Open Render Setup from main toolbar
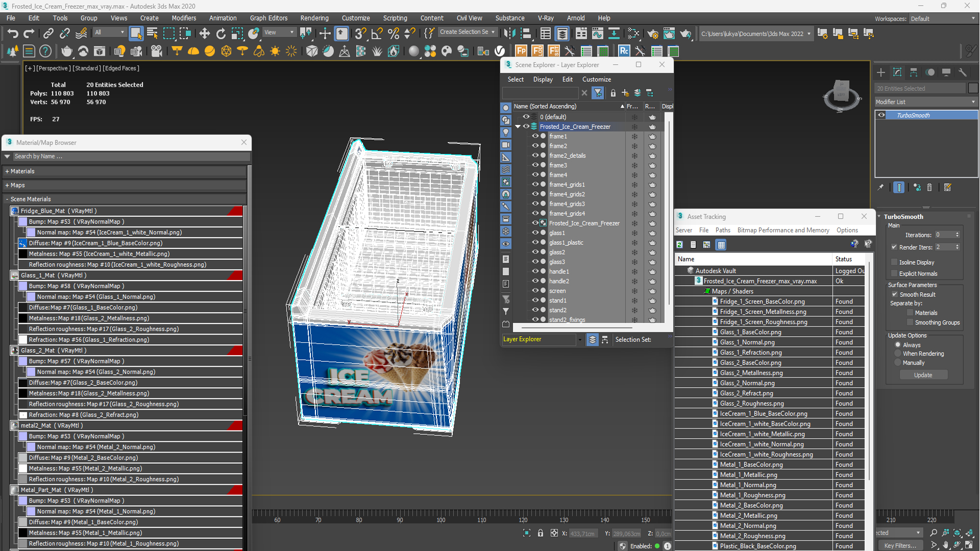Screen dimensions: 980x551 pos(652,34)
